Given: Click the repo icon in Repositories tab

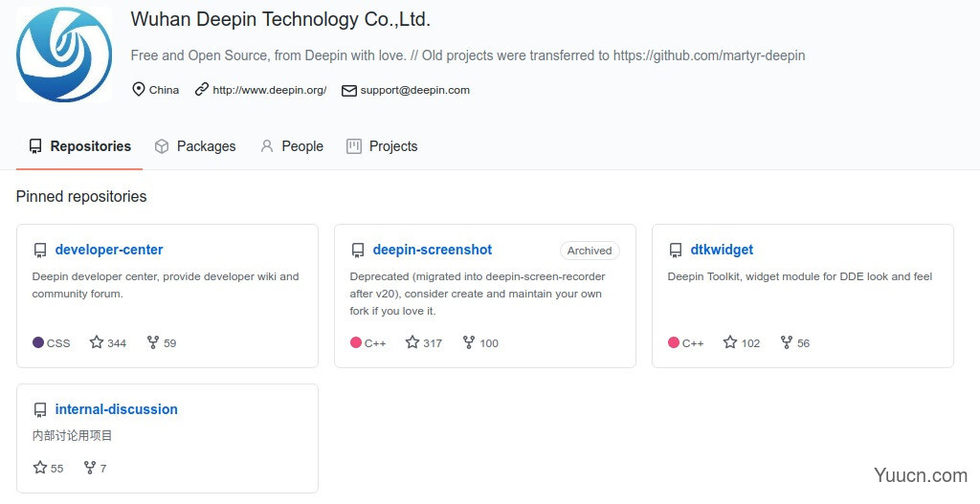Looking at the screenshot, I should point(35,146).
